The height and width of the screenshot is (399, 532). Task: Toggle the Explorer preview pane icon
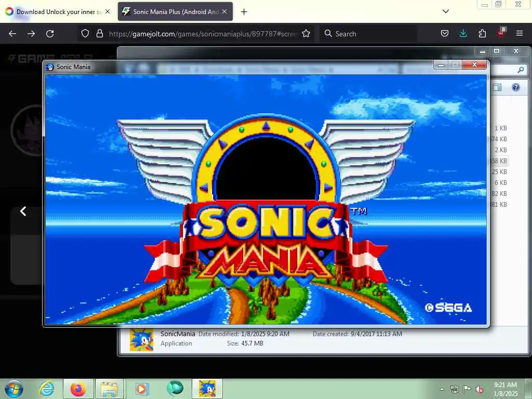tap(497, 87)
